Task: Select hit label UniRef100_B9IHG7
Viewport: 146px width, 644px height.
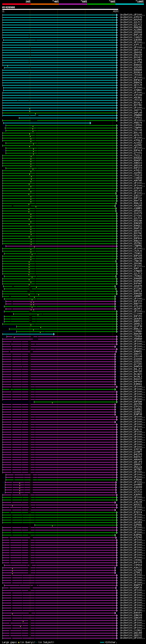Action: (x=131, y=58)
